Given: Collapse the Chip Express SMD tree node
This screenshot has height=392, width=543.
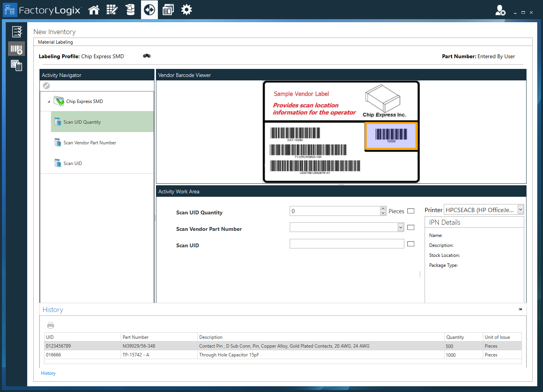Looking at the screenshot, I should 49,101.
